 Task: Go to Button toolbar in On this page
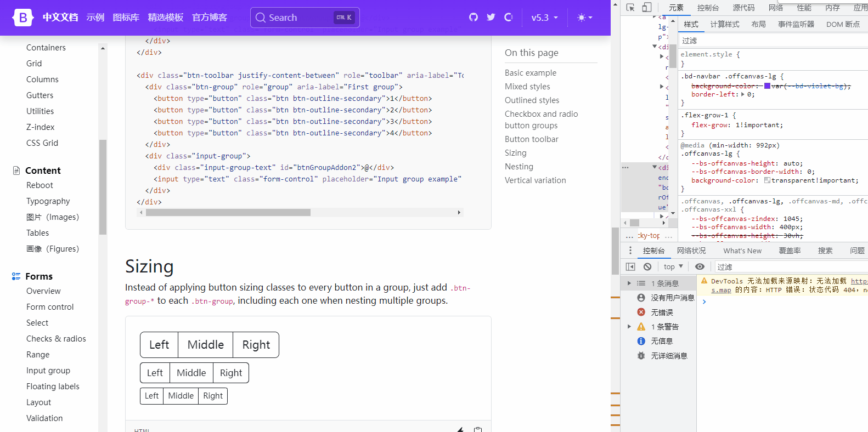click(x=532, y=139)
